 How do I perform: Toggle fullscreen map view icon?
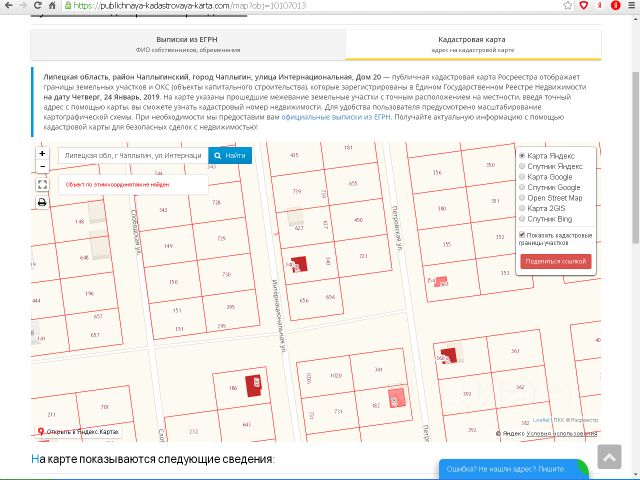(42, 185)
